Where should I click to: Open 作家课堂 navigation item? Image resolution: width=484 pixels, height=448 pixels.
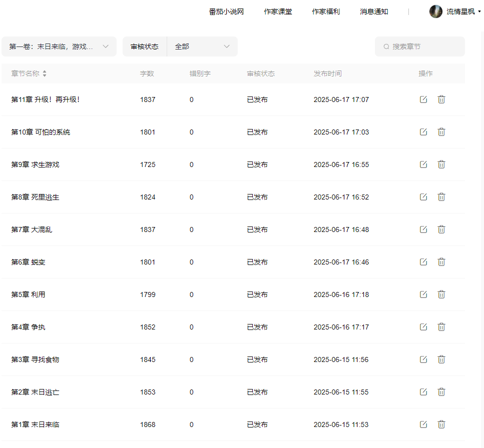coord(278,11)
